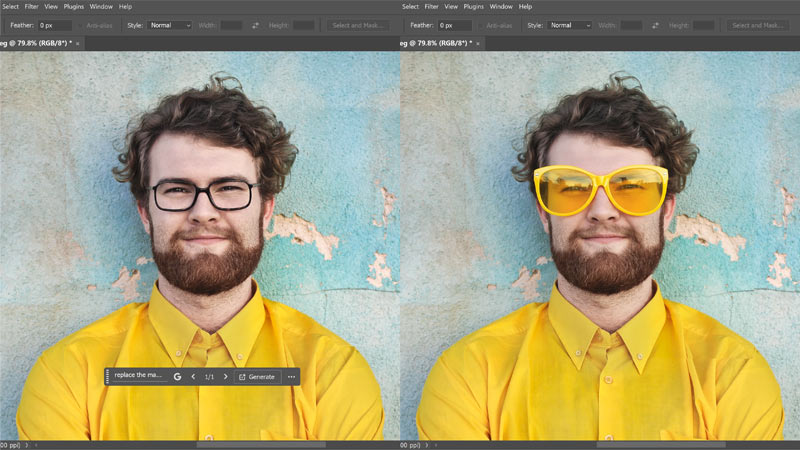Click the status bar arrow in the right window

pos(427,445)
